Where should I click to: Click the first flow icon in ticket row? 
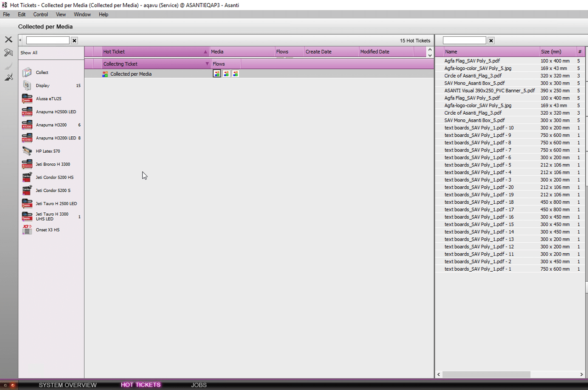pos(217,74)
